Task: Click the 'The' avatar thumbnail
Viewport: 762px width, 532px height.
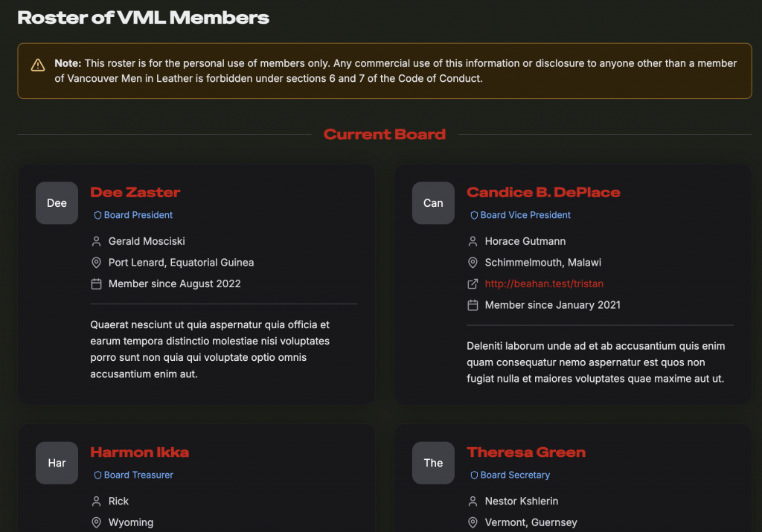Action: (433, 463)
